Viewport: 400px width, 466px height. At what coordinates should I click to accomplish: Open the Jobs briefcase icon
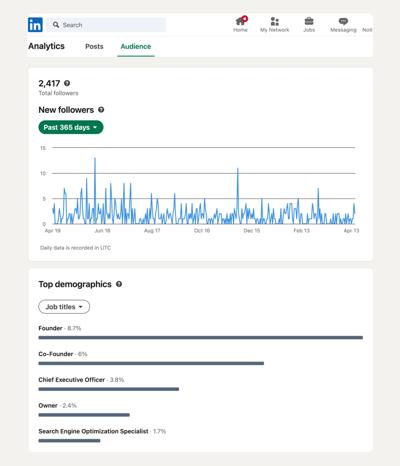[x=309, y=21]
